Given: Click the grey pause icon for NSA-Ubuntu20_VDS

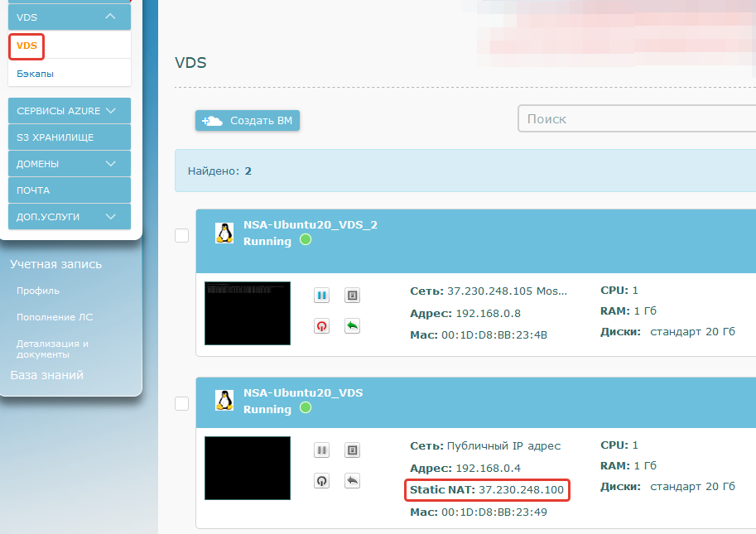Looking at the screenshot, I should click(322, 450).
